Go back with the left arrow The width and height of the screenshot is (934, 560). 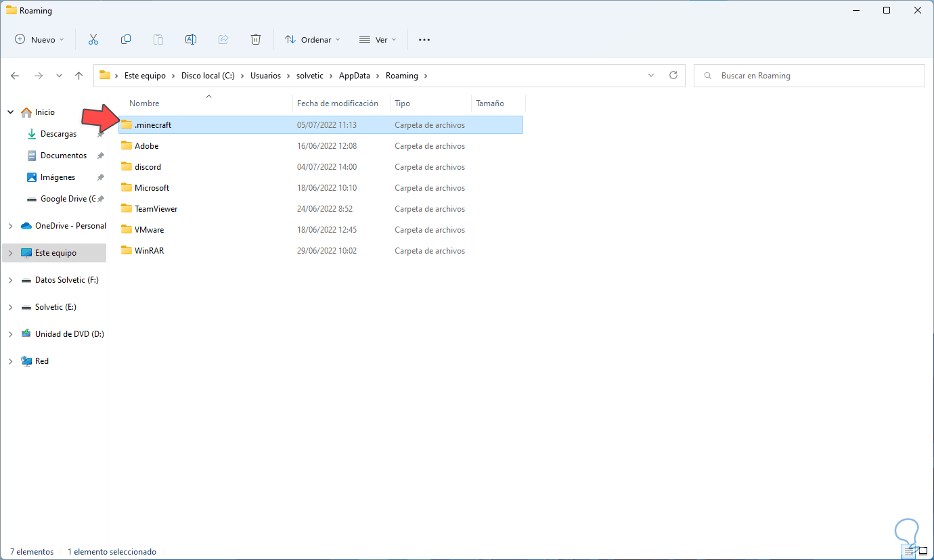pos(15,76)
